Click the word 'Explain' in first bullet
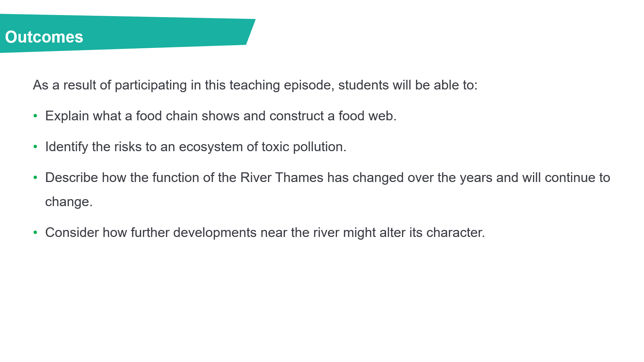The width and height of the screenshot is (644, 362). (67, 116)
